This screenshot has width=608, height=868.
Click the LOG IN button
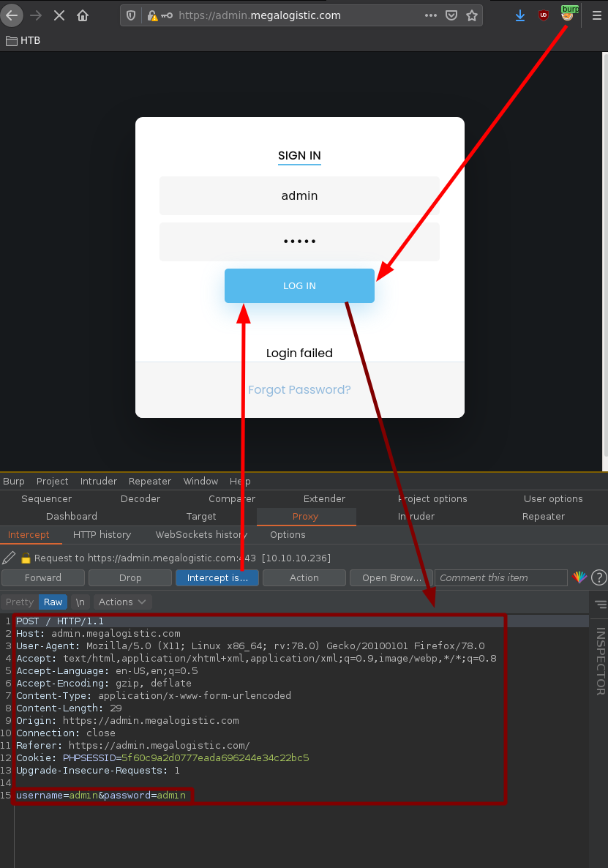(x=299, y=285)
